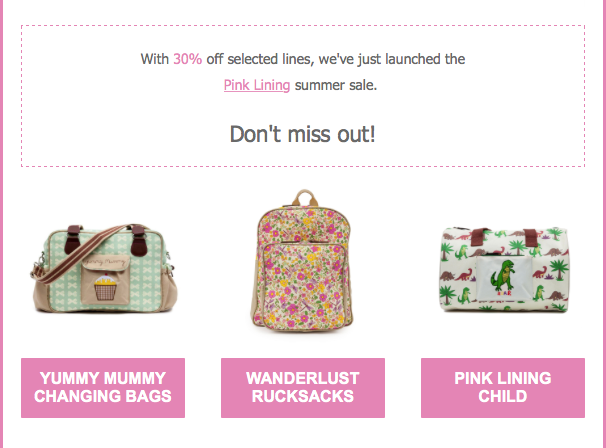Open the floral rucksack product image
The height and width of the screenshot is (448, 606).
pyautogui.click(x=303, y=261)
